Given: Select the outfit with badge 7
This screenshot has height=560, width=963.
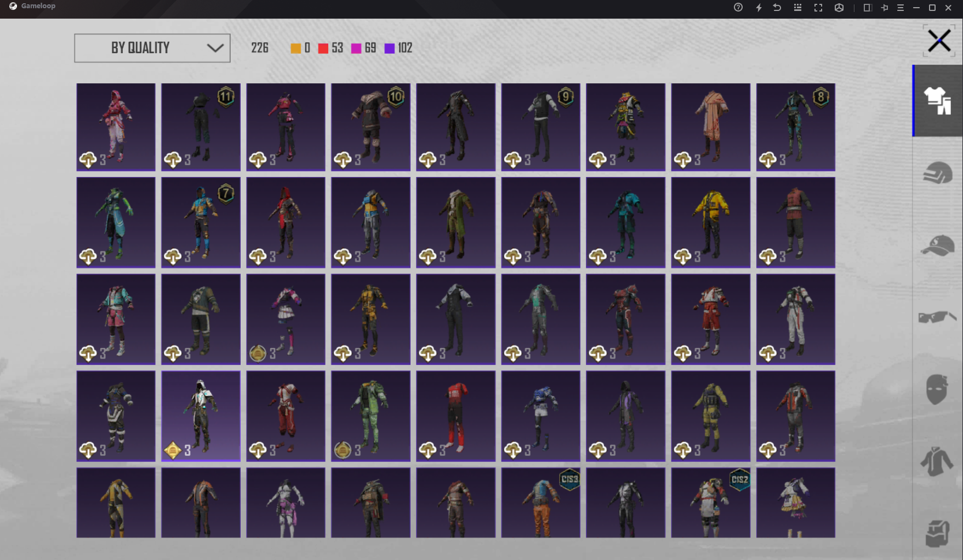Looking at the screenshot, I should tap(201, 222).
